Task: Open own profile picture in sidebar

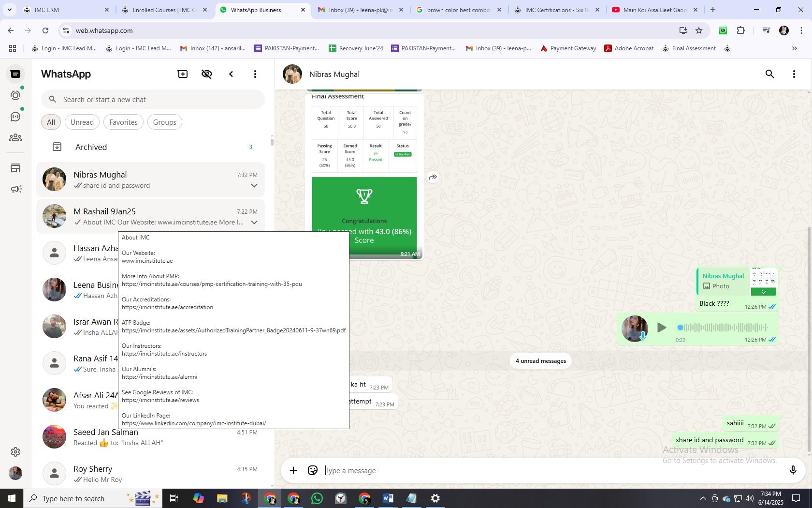Action: 15,473
